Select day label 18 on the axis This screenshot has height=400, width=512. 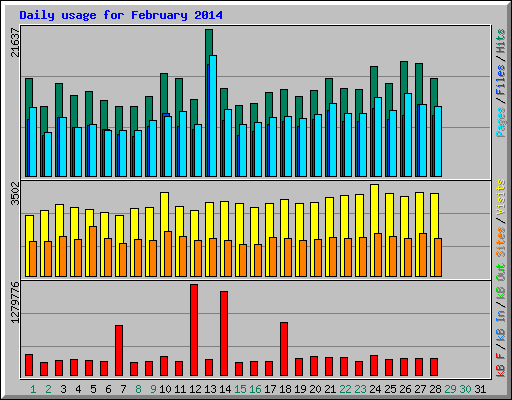[285, 389]
